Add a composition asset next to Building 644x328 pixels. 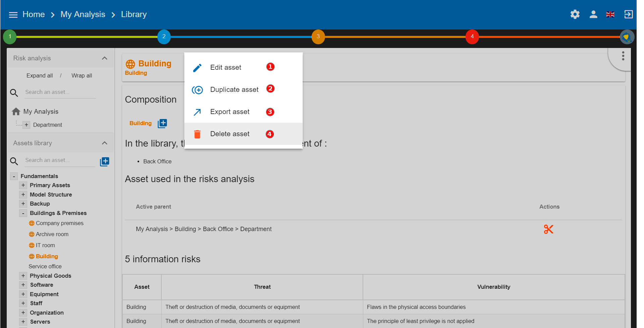point(162,123)
